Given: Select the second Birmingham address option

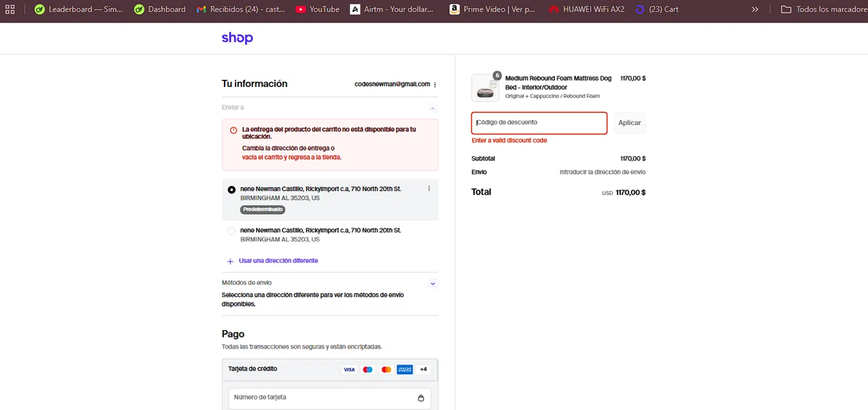Looking at the screenshot, I should point(231,231).
